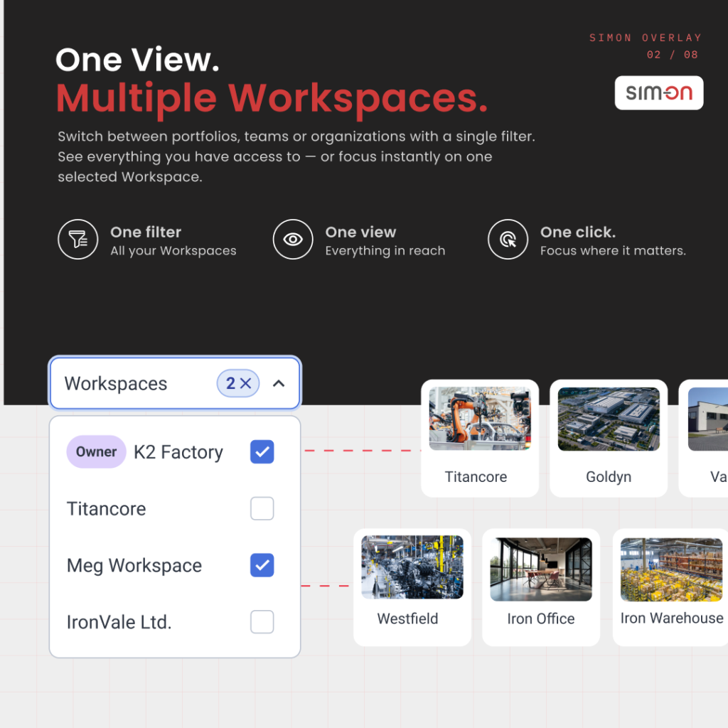This screenshot has width=728, height=728.
Task: Open the Iron Warehouse thumbnail
Action: [x=671, y=569]
